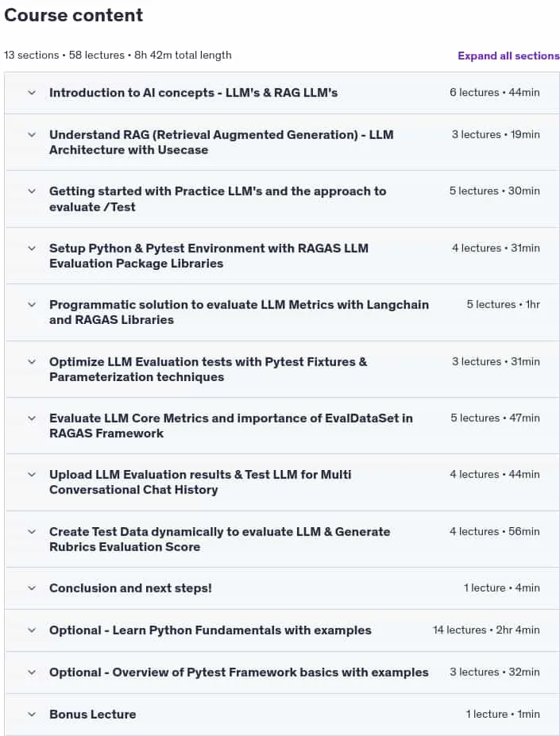Open Conclusion and next steps chevron
This screenshot has width=560, height=736.
tap(32, 588)
